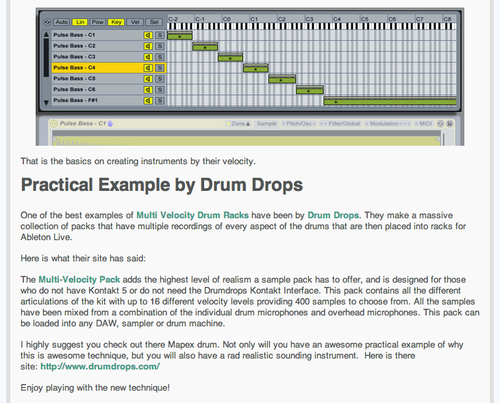
Task: Click the green key zone for Pulse Bass - C2
Action: (205, 47)
